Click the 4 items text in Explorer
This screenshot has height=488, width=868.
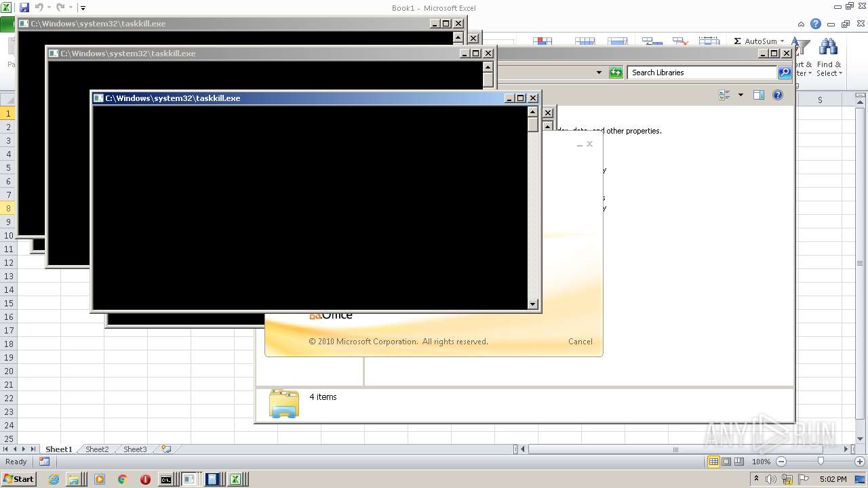pos(323,397)
